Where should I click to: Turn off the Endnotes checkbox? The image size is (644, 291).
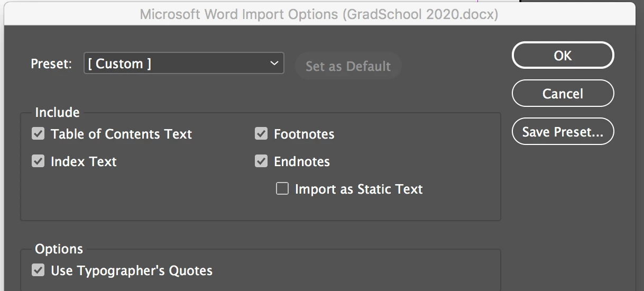click(x=261, y=161)
